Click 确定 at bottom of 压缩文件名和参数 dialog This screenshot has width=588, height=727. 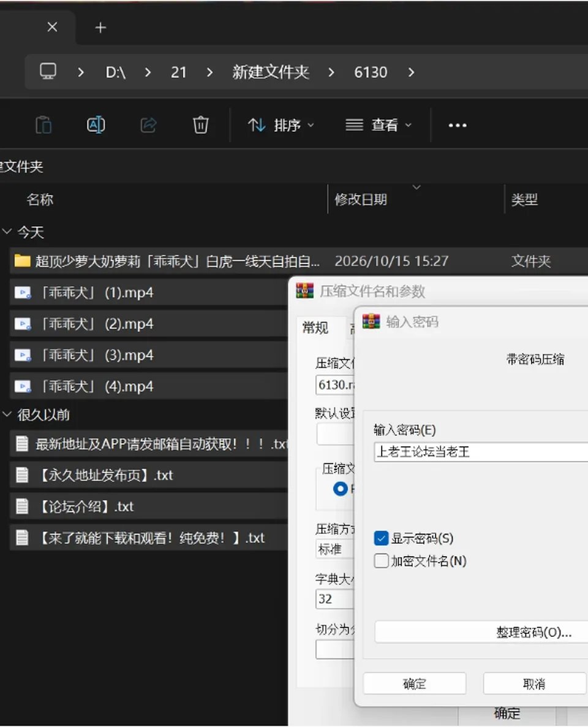click(507, 713)
